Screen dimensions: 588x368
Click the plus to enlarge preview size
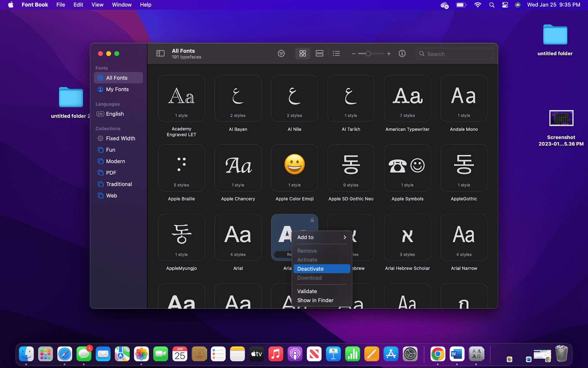389,54
